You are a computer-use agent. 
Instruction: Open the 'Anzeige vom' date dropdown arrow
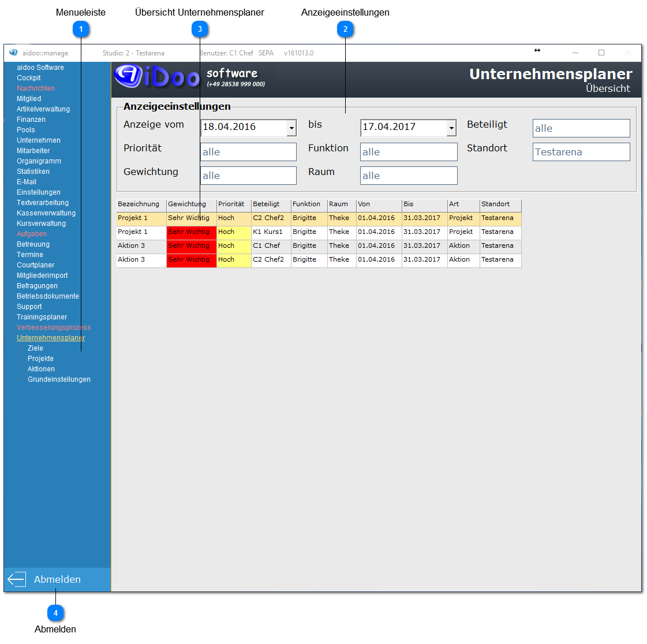pyautogui.click(x=291, y=128)
